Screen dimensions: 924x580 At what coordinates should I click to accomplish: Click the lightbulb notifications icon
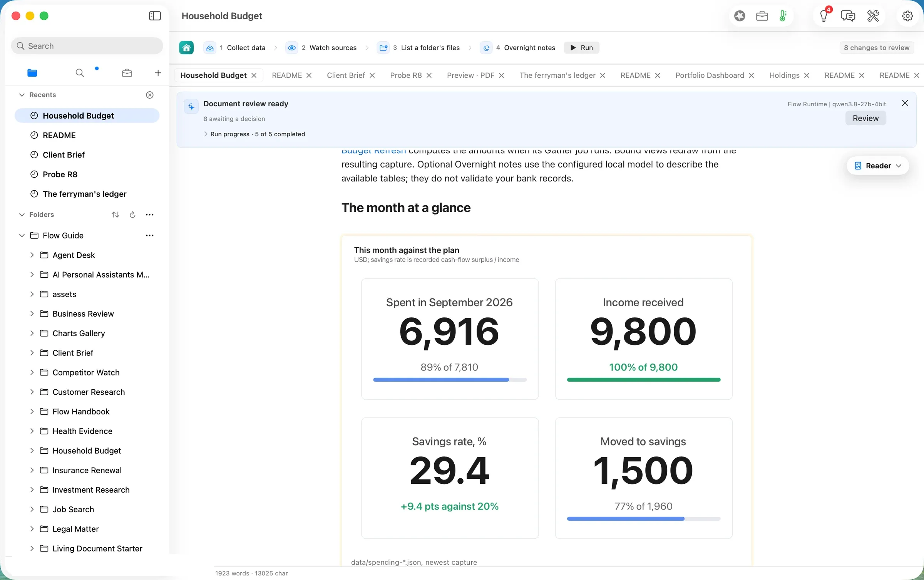[824, 16]
